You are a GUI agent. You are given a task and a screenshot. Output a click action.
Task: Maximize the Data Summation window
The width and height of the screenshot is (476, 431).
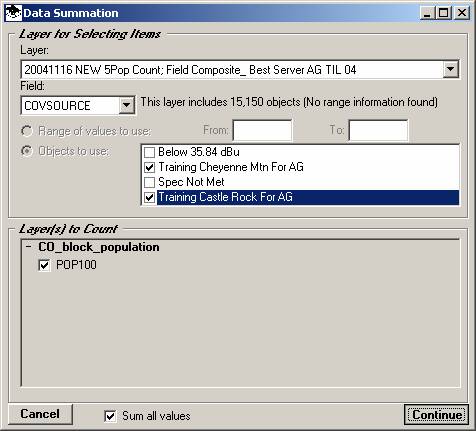point(444,13)
